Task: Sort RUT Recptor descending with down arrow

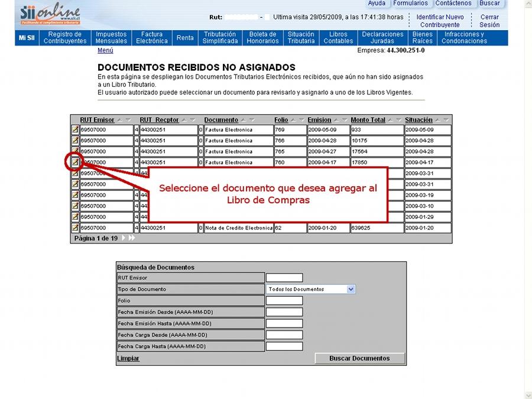Action: pos(192,120)
